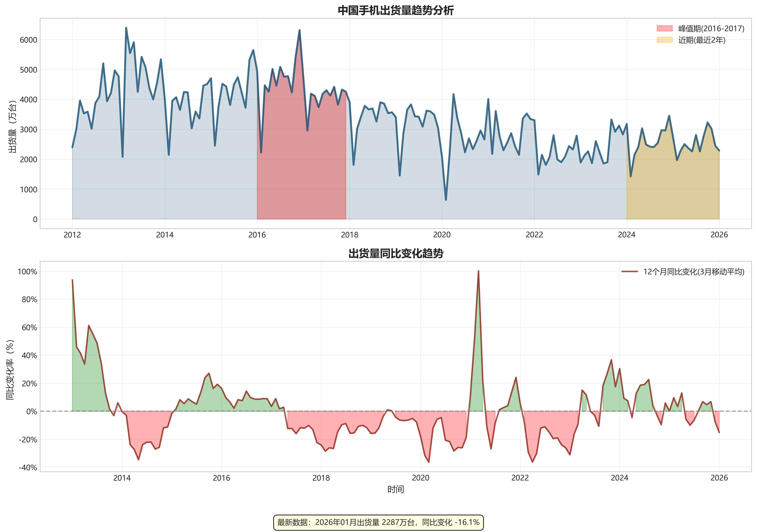Click the 6000 y-axis tick label
Viewport: 757px width, 532px height.
pos(28,40)
